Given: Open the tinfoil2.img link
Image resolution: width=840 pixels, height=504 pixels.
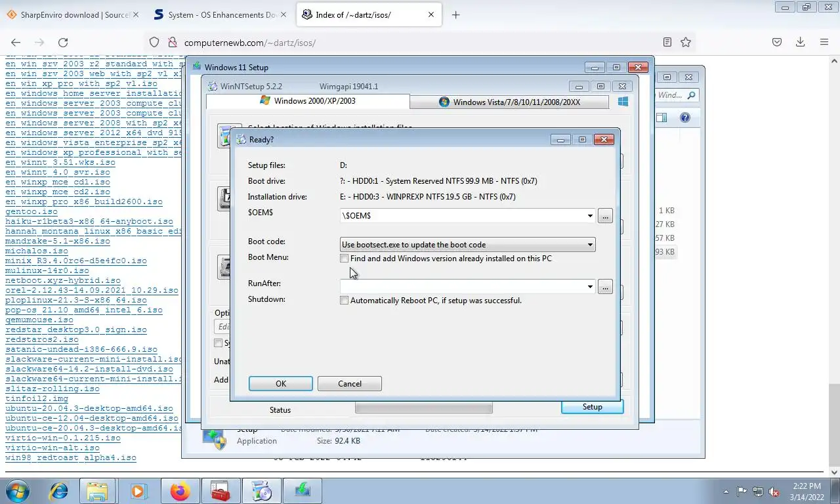Looking at the screenshot, I should click(37, 398).
